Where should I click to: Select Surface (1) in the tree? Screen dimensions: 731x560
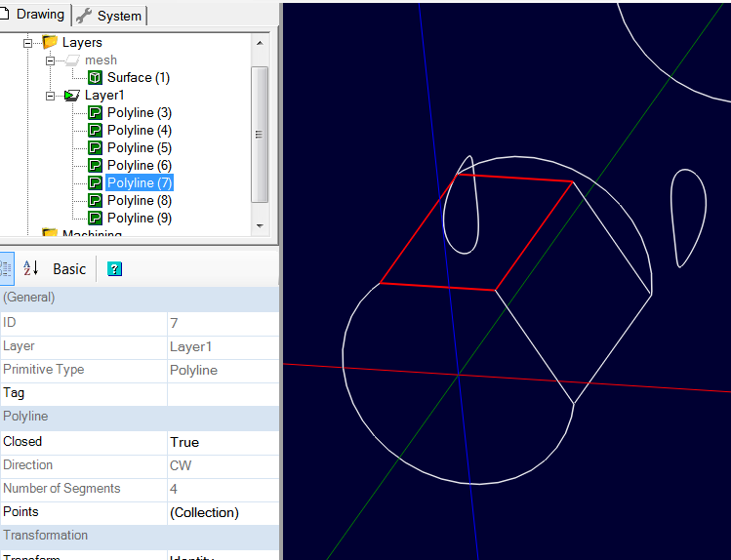139,77
